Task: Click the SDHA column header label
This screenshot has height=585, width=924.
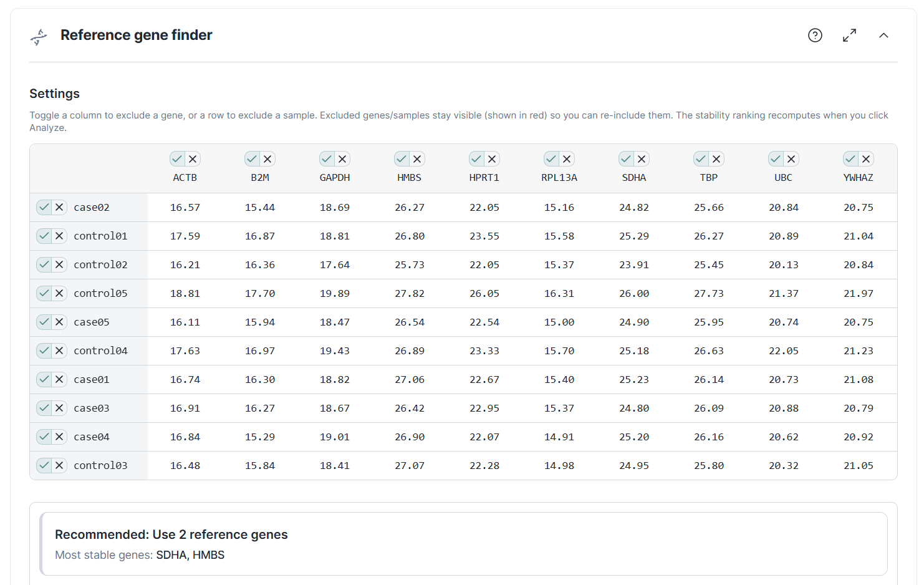Action: pos(634,178)
